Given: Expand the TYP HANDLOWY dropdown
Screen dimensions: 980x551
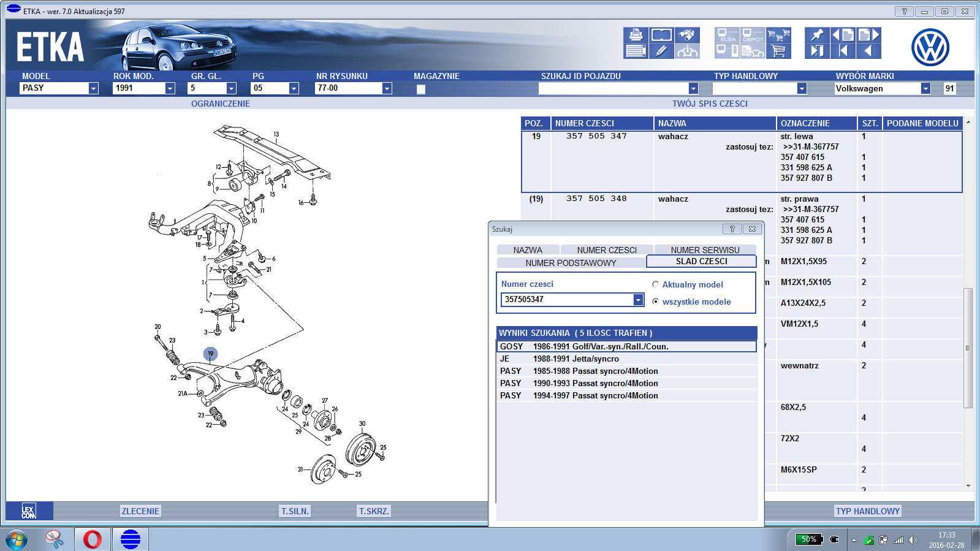Looking at the screenshot, I should point(802,88).
